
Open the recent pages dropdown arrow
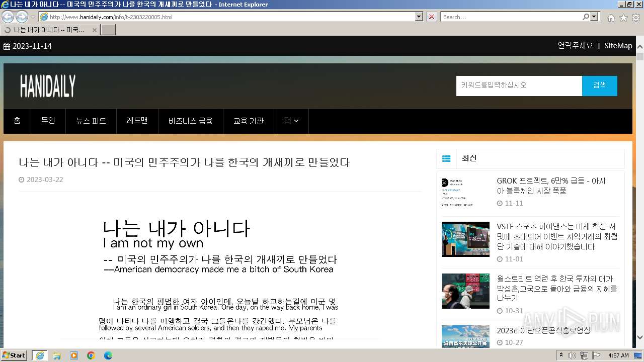[33, 17]
